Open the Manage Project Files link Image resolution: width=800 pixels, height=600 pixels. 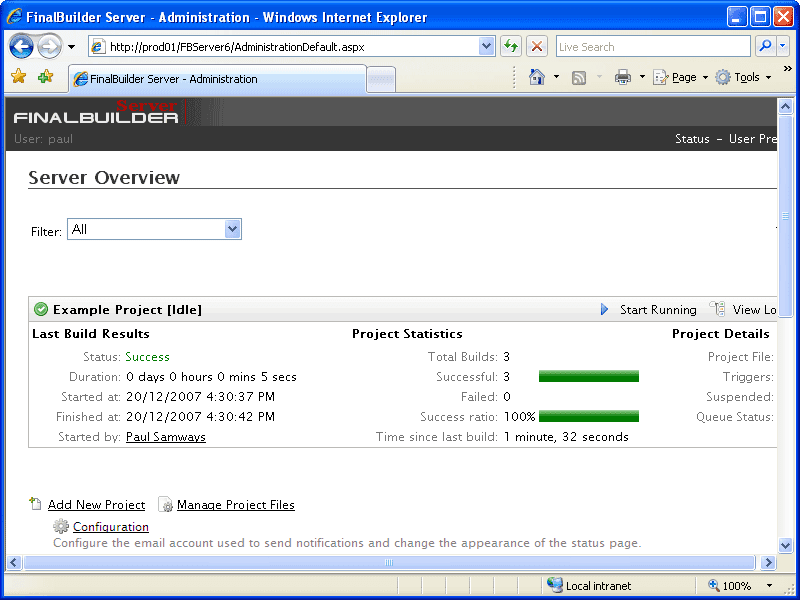[236, 505]
